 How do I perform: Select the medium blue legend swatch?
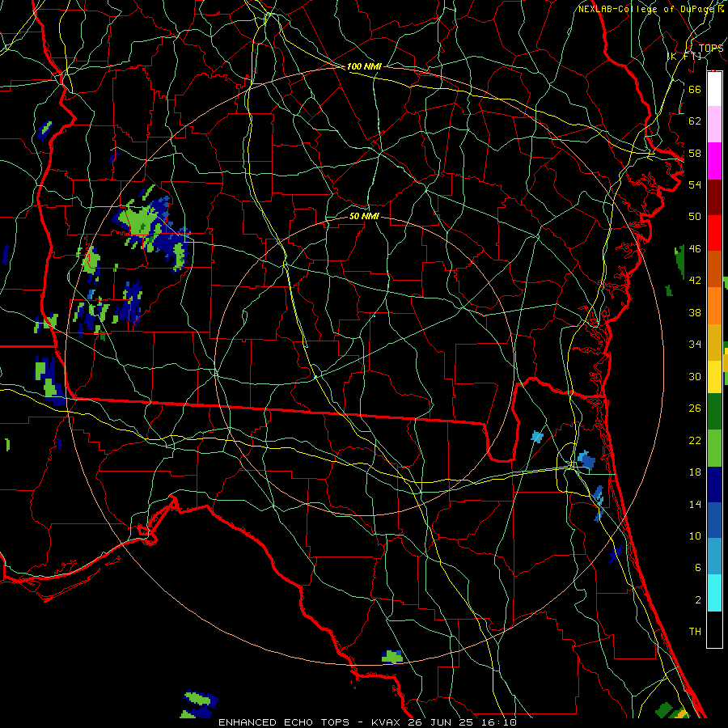point(714,520)
